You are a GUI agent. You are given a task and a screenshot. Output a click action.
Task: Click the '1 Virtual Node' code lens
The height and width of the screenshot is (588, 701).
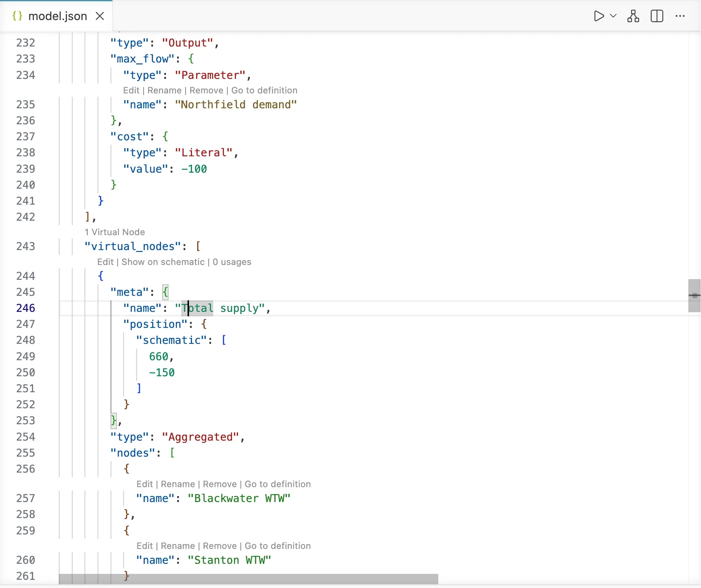coord(115,232)
